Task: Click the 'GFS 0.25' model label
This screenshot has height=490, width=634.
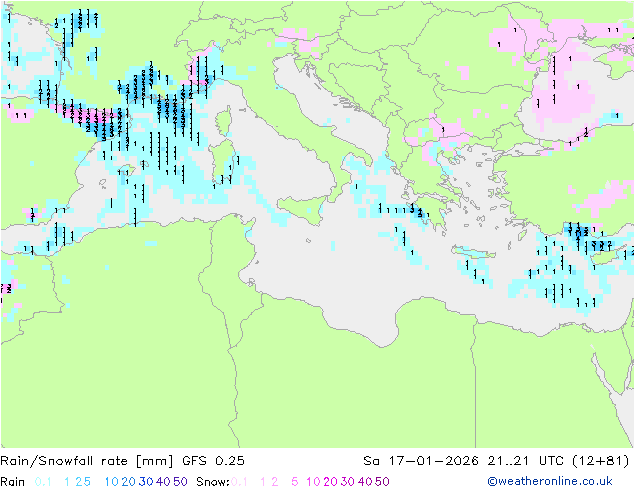Action: coord(213,461)
